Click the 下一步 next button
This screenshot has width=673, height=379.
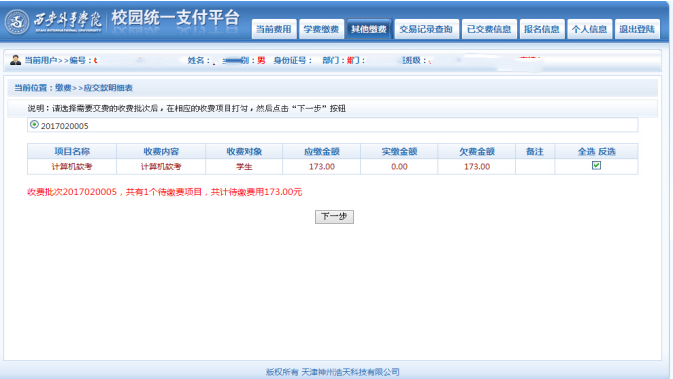334,216
